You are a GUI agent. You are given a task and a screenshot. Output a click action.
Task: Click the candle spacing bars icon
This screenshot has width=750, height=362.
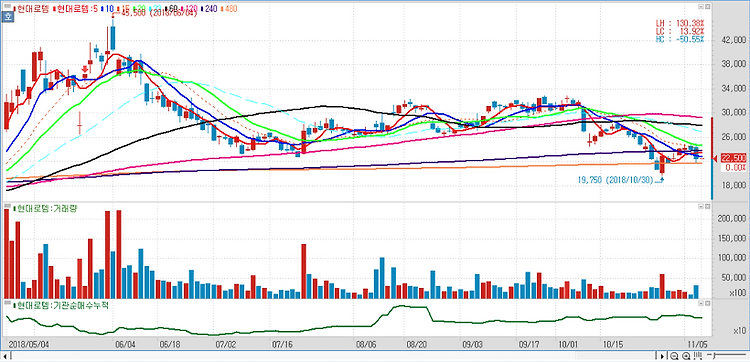tap(697, 356)
